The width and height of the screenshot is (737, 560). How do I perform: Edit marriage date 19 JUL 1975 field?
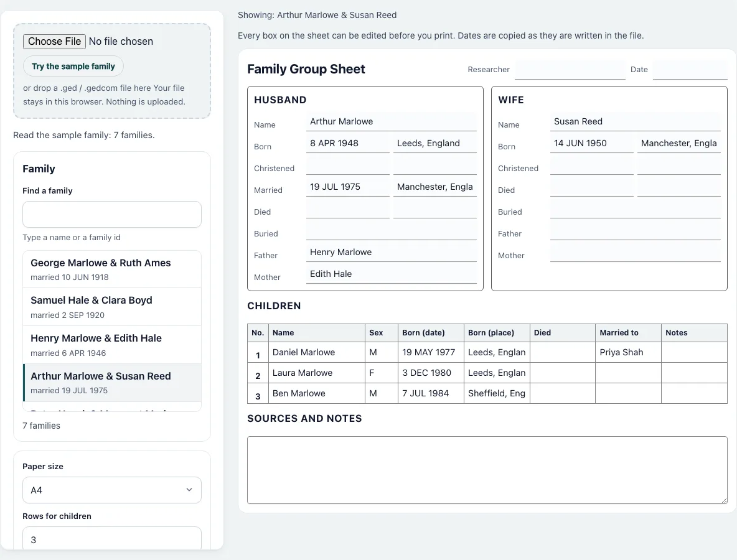348,187
